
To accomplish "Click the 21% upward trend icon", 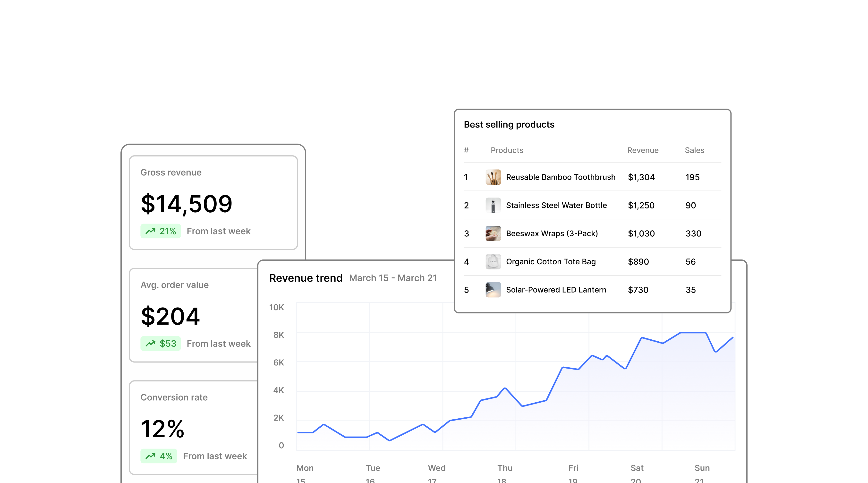I will (150, 231).
